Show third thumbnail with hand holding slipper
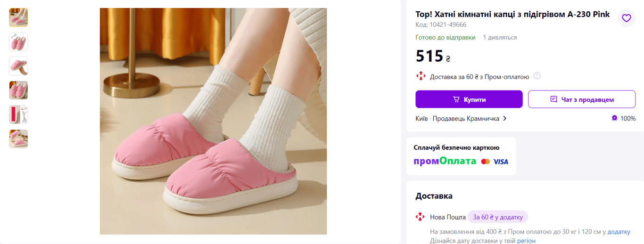 coord(18,66)
